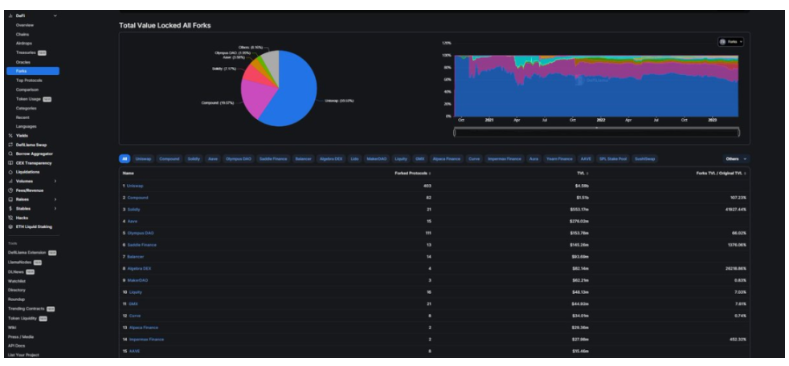This screenshot has width=789, height=366.
Task: Open Top Protocols in sidebar
Action: pos(29,81)
